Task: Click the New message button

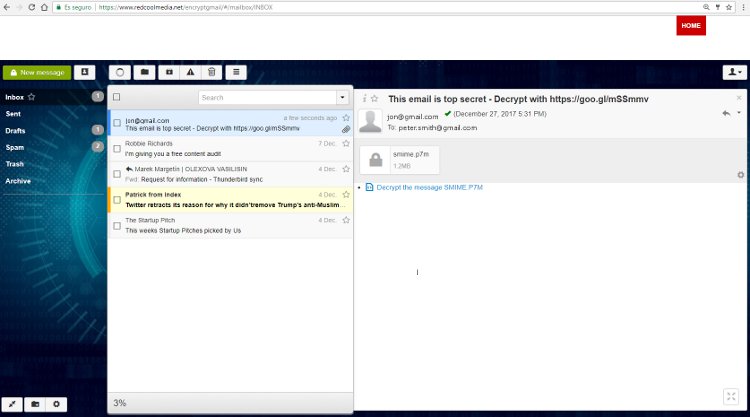Action: [37, 72]
